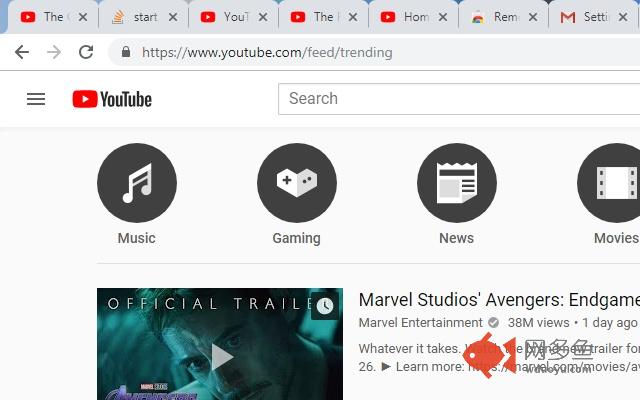
Task: Open the Marvel Entertainment channel link
Action: pyautogui.click(x=420, y=323)
